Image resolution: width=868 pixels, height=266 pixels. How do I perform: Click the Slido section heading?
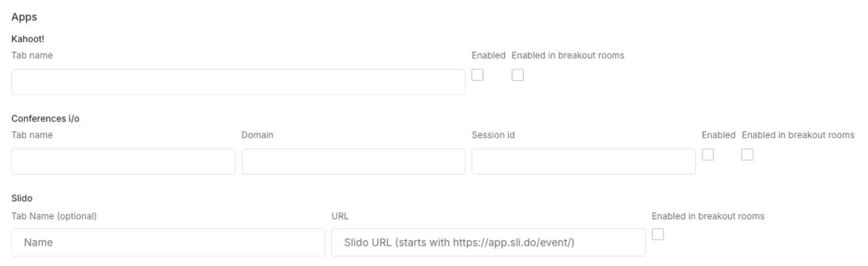tap(22, 198)
